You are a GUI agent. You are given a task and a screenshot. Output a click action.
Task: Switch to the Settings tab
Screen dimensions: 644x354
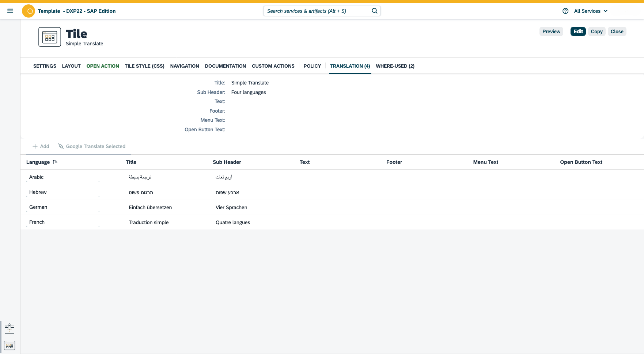[x=45, y=66]
